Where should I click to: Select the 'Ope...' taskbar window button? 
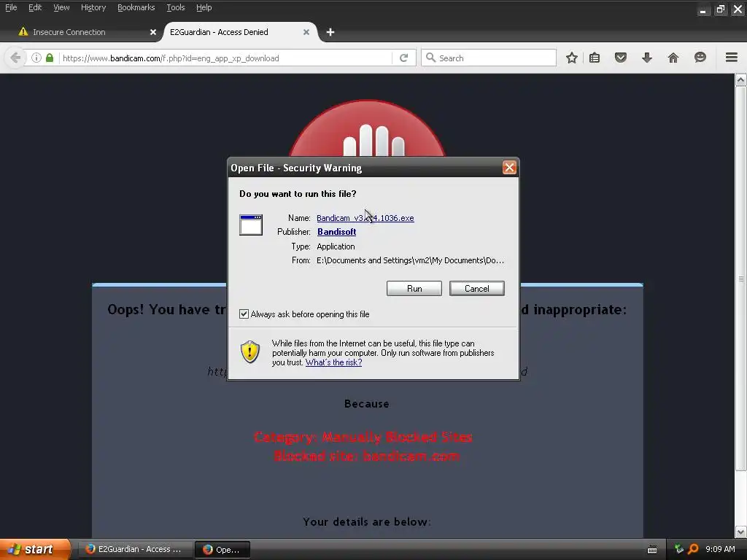point(222,549)
